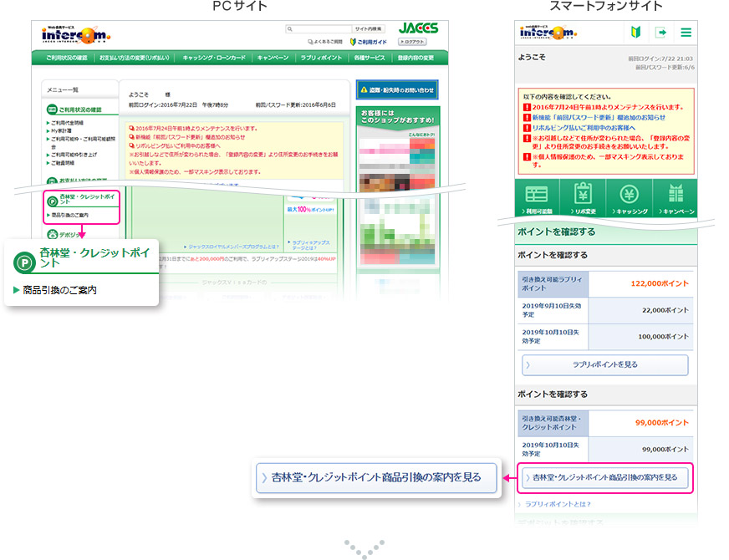Open ご利用ガイド link on PC site

pyautogui.click(x=368, y=42)
